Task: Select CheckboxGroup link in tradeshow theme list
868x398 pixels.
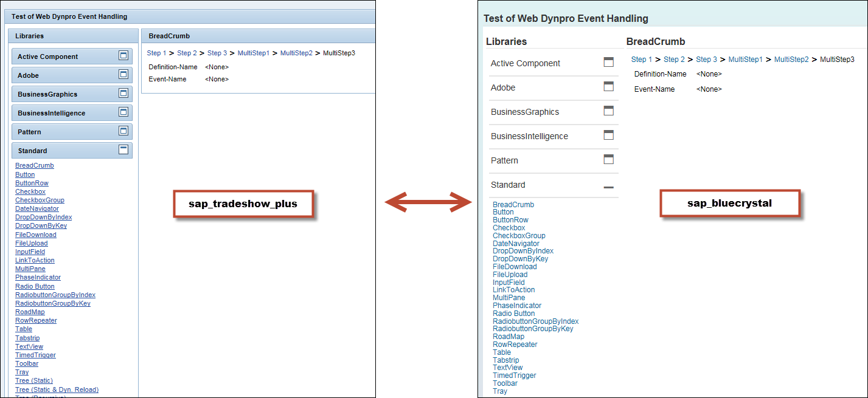Action: 40,200
